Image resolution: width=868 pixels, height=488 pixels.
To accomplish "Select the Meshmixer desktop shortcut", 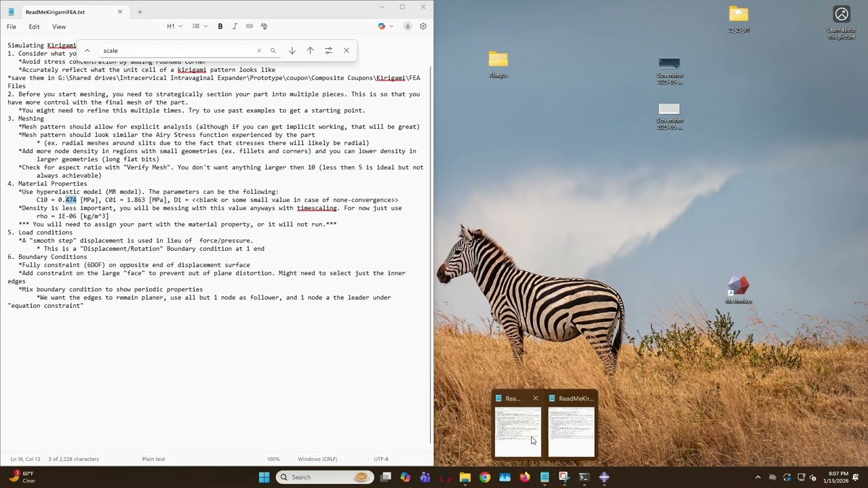I will pyautogui.click(x=738, y=290).
